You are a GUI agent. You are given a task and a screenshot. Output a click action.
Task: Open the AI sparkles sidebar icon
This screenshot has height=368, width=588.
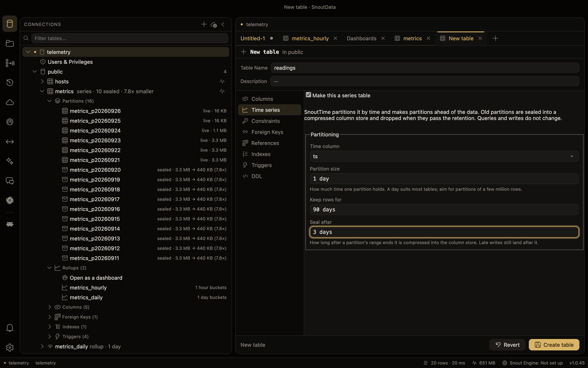pyautogui.click(x=10, y=161)
